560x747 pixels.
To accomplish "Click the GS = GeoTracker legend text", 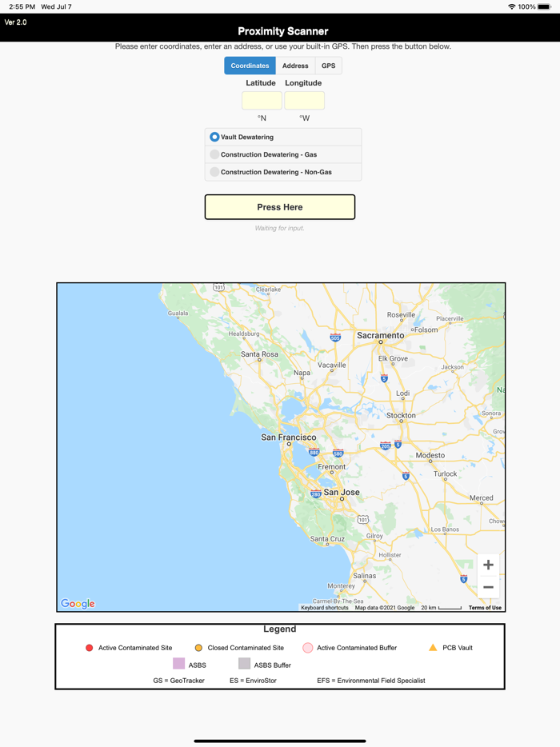I will [x=178, y=681].
